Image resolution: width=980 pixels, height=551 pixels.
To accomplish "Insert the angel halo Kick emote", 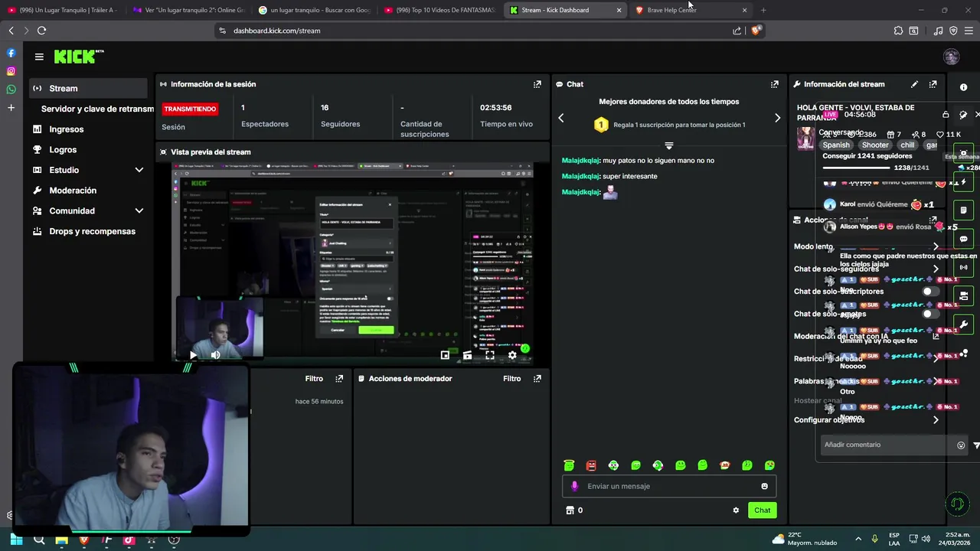I will pyautogui.click(x=569, y=465).
